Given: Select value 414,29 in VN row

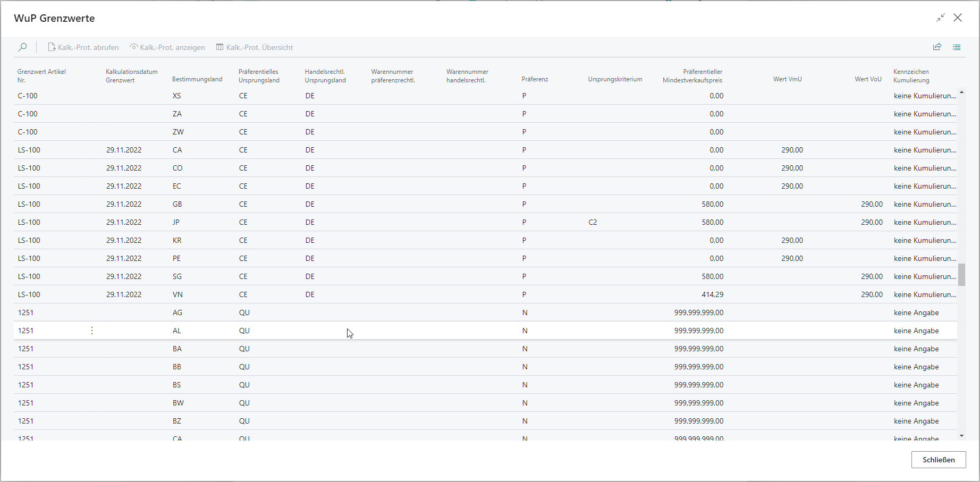Looking at the screenshot, I should (x=712, y=294).
